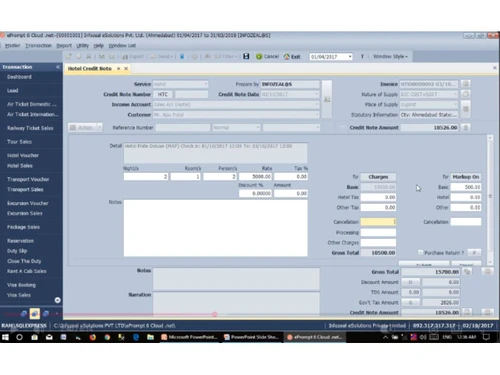Click the Markup On button
Viewport: 500px width, 375px height.
point(466,177)
